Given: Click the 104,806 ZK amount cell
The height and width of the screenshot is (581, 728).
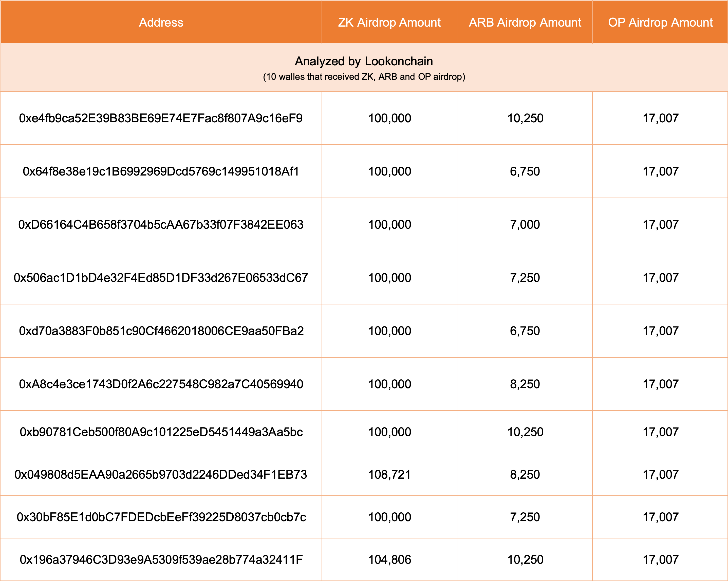Looking at the screenshot, I should pos(389,559).
